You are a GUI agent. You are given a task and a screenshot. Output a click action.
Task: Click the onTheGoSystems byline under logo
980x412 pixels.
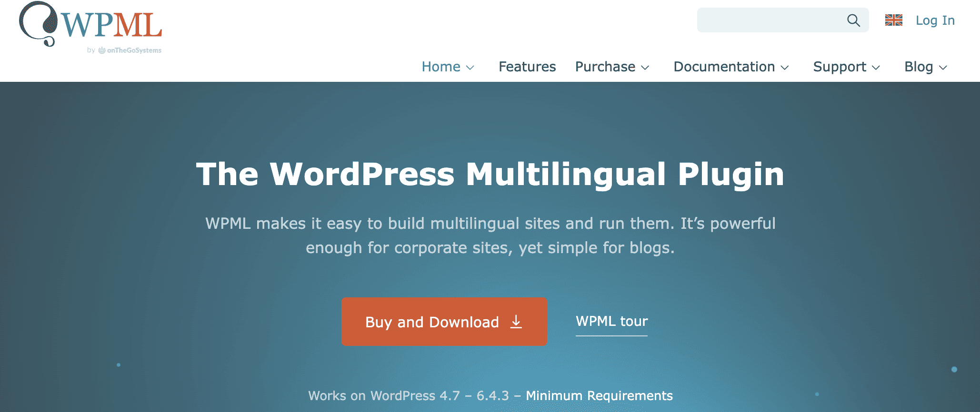124,50
